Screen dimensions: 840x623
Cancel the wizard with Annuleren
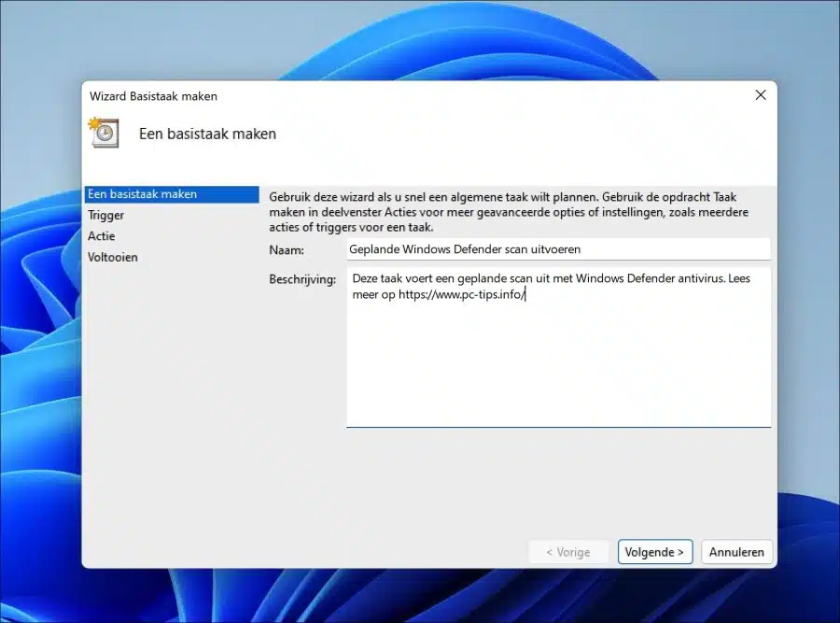click(736, 552)
